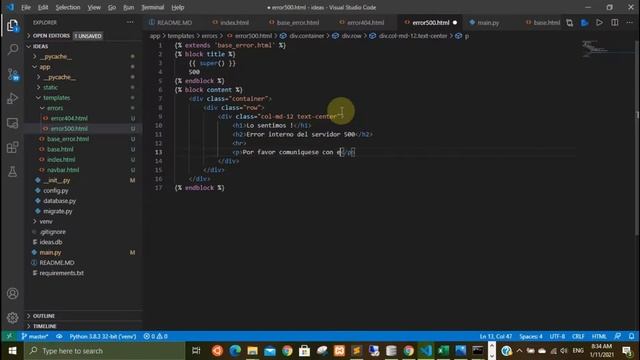640x360 pixels.
Task: Collapse the errors folder
Action: 54,108
